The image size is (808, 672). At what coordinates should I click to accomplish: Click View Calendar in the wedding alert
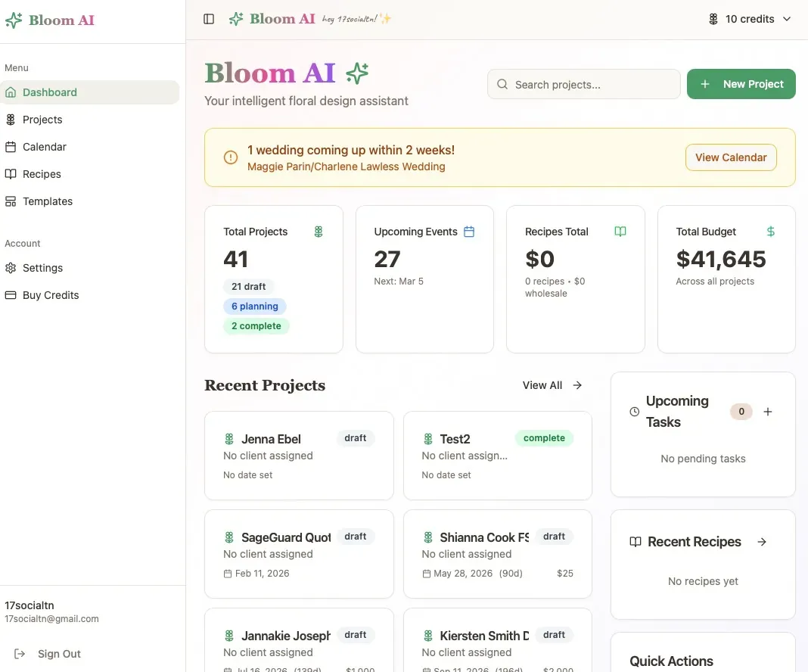[731, 157]
